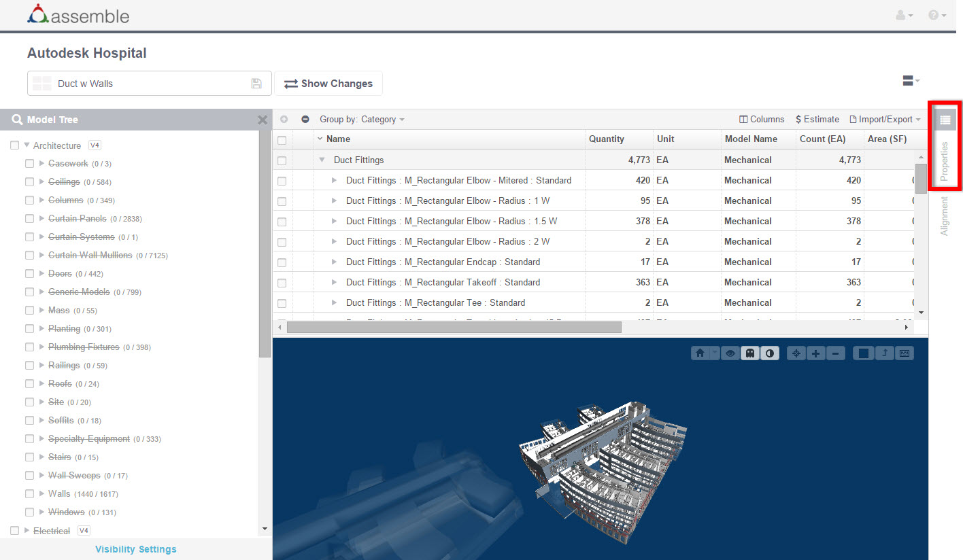Tick the select-all checkbox in table header

(x=282, y=140)
